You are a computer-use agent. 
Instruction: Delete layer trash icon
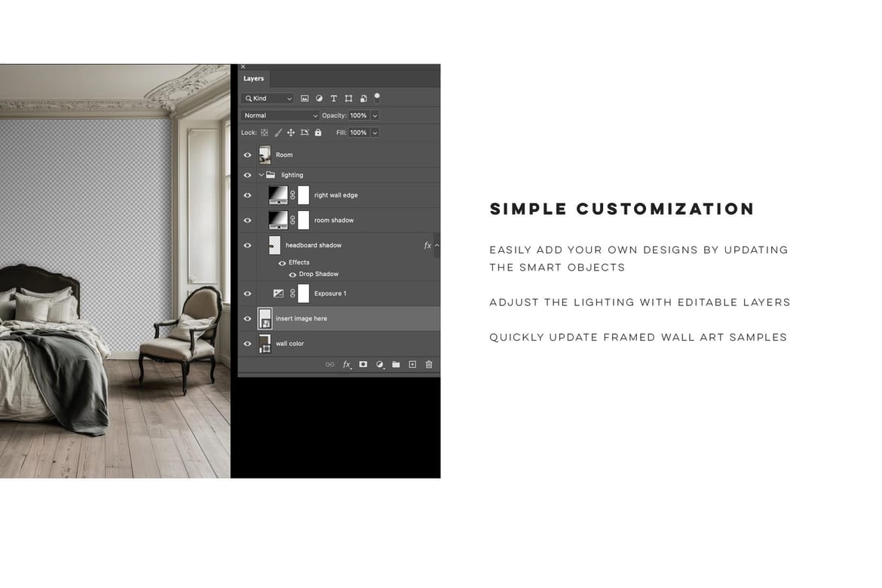pos(429,365)
